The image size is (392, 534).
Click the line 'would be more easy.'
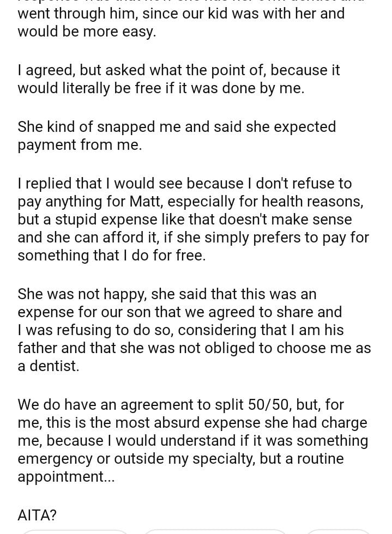[x=87, y=32]
